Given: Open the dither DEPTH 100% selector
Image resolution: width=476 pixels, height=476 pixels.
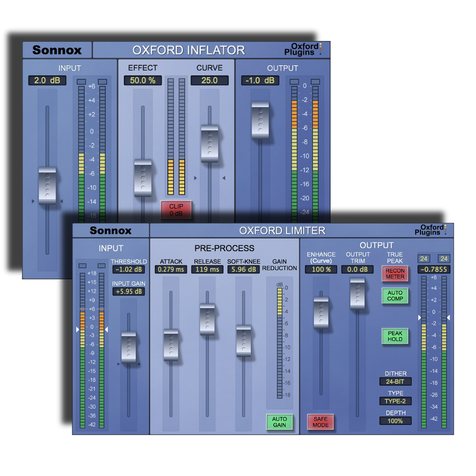Looking at the screenshot, I should click(x=395, y=420).
